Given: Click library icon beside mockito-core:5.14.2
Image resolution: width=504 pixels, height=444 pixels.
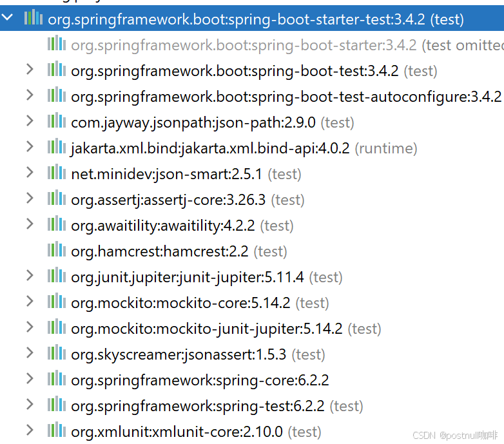Looking at the screenshot, I should click(57, 301).
